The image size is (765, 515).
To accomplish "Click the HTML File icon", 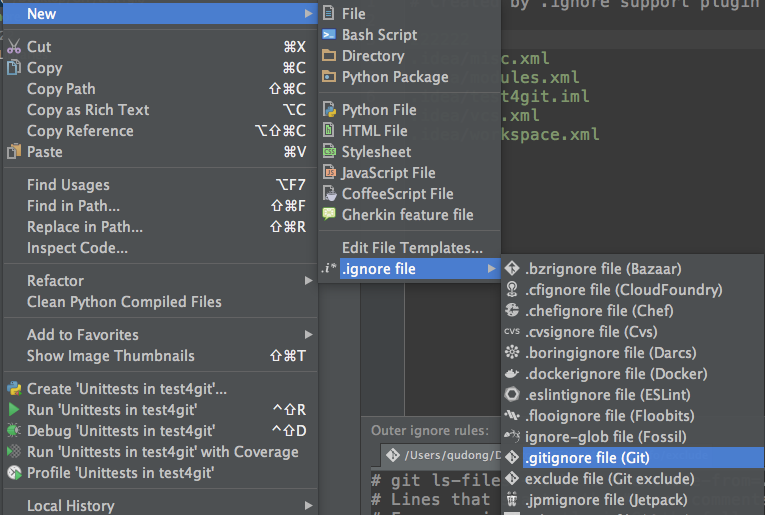I will pos(329,131).
